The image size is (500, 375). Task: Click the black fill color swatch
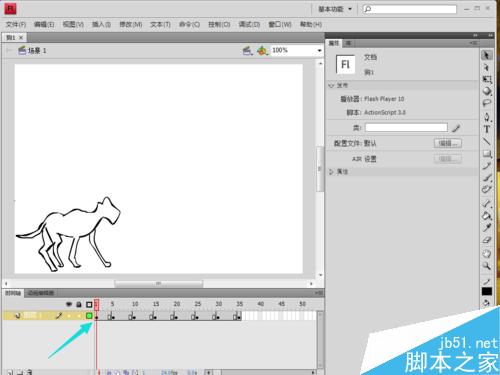click(487, 292)
